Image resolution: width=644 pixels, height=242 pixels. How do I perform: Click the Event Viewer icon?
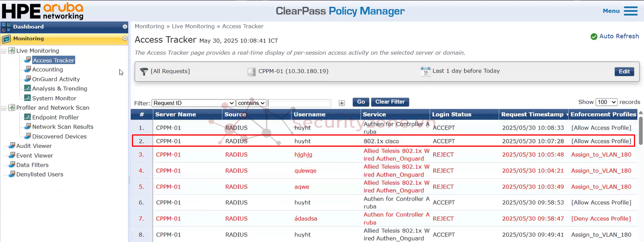click(x=12, y=155)
